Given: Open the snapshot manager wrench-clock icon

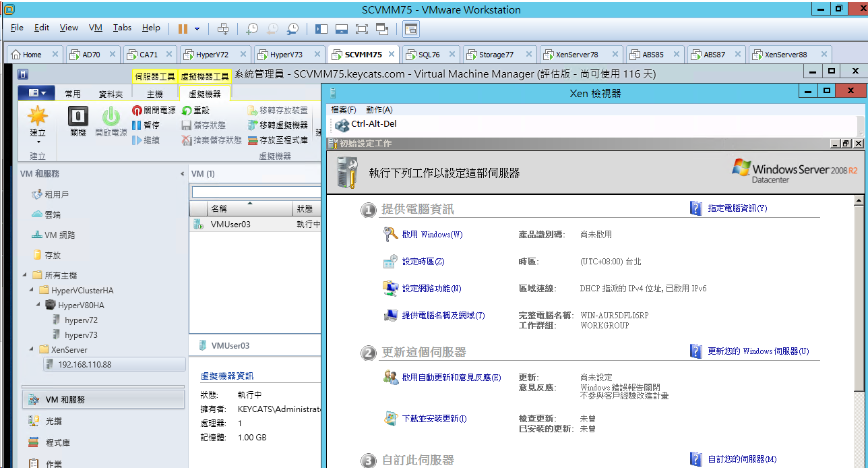Looking at the screenshot, I should 292,28.
